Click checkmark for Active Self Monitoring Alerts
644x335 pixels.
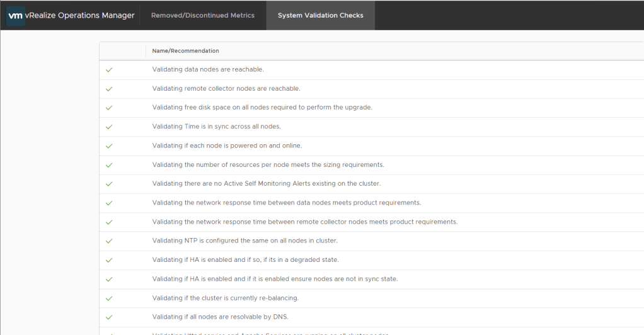(x=109, y=184)
